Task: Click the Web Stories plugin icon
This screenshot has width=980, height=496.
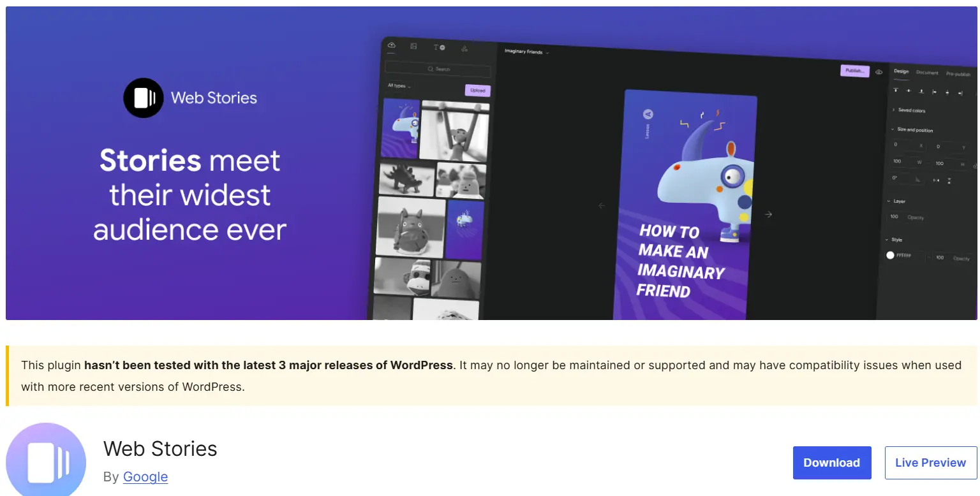Action: click(x=46, y=459)
